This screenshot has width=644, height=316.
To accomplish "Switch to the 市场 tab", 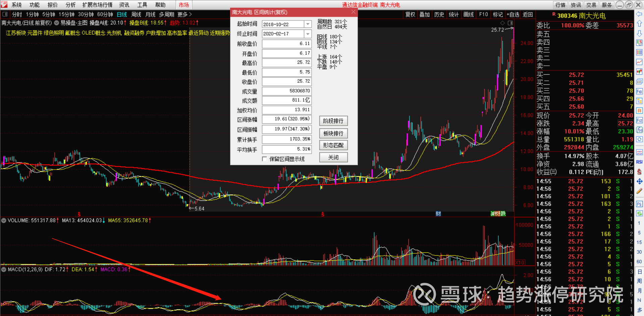I will click(x=184, y=5).
